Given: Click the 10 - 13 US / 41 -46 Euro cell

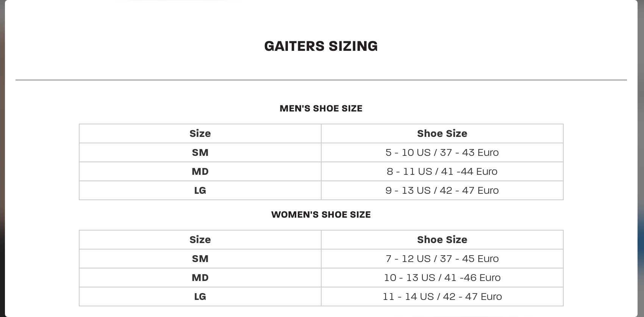Looking at the screenshot, I should pos(442,278).
